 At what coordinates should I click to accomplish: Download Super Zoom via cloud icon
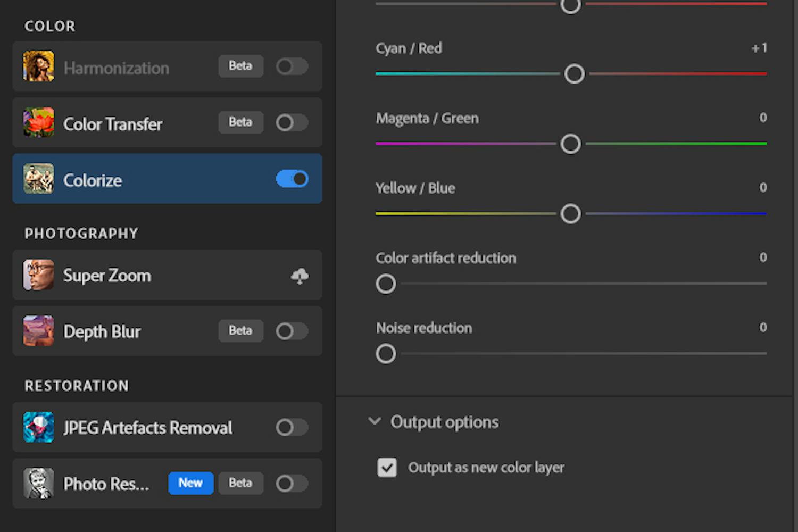tap(300, 276)
